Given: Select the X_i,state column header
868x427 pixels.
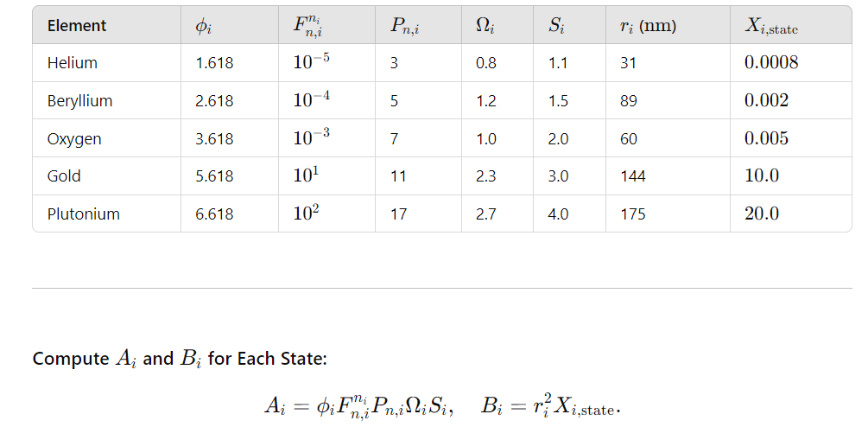Looking at the screenshot, I should [771, 26].
